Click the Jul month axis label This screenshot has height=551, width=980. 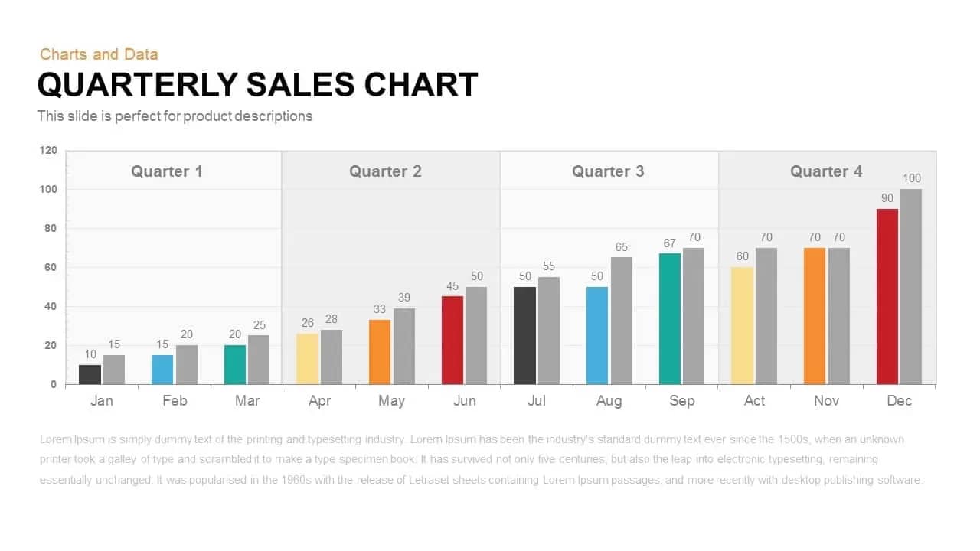537,401
